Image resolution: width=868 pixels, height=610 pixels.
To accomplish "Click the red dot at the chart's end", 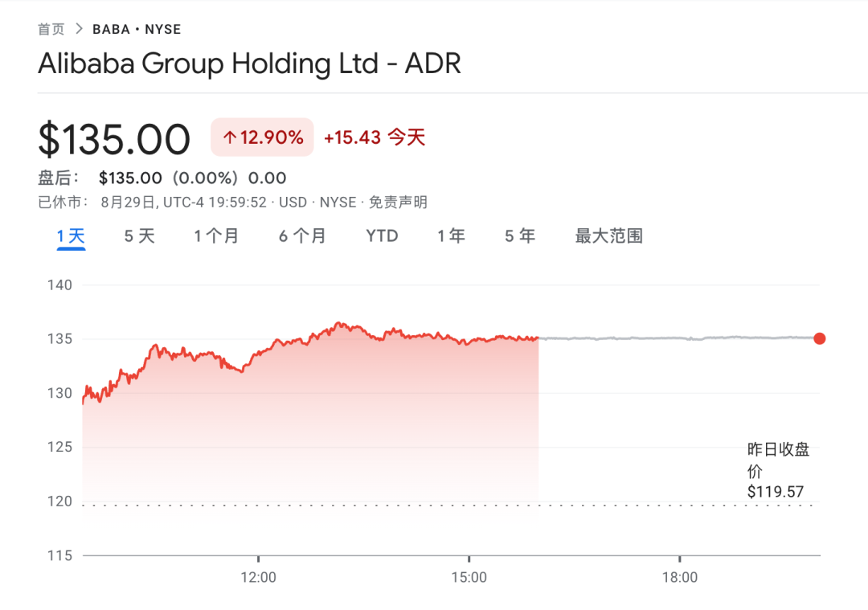I will point(819,338).
